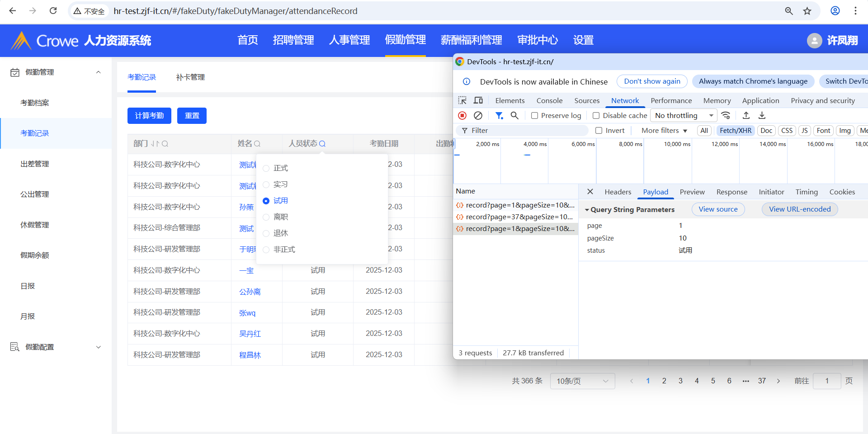Check the Disable cache option
This screenshot has height=434, width=868.
(596, 116)
